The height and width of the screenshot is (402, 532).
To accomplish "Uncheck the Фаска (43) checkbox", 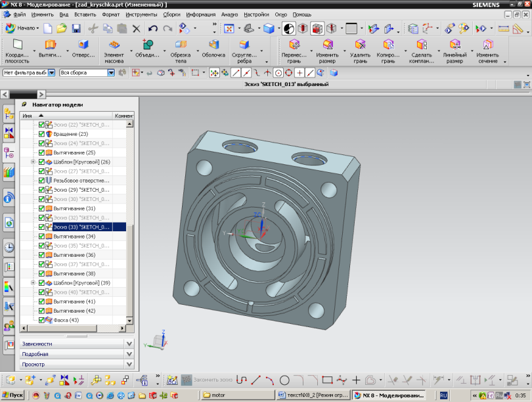I will pos(41,320).
